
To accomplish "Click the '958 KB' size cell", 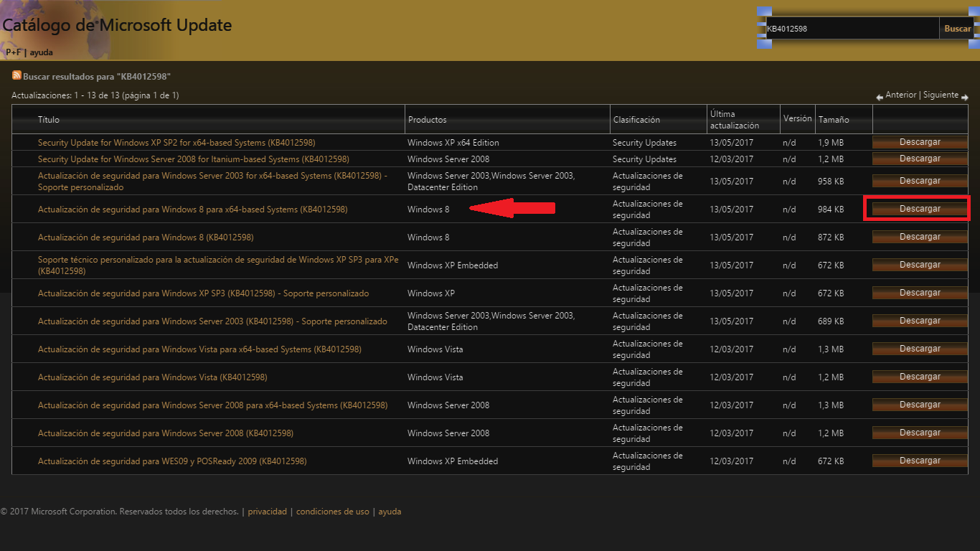I will 831,182.
